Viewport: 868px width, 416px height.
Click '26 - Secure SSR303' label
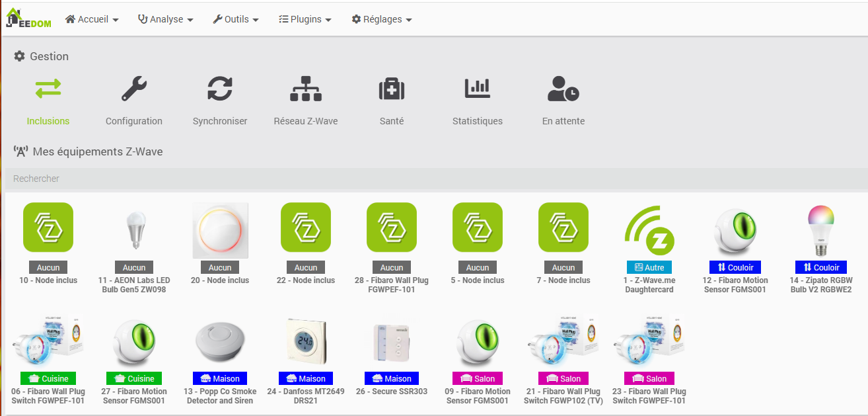click(392, 392)
